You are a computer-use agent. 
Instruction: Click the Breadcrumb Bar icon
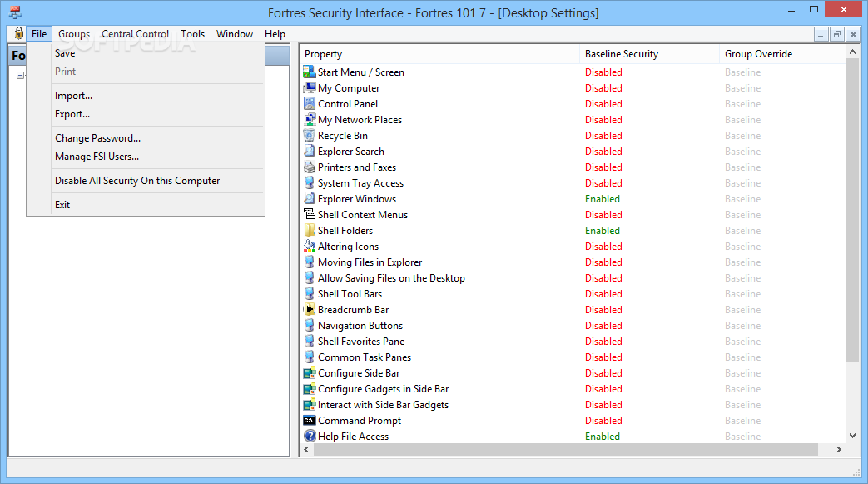pos(310,309)
